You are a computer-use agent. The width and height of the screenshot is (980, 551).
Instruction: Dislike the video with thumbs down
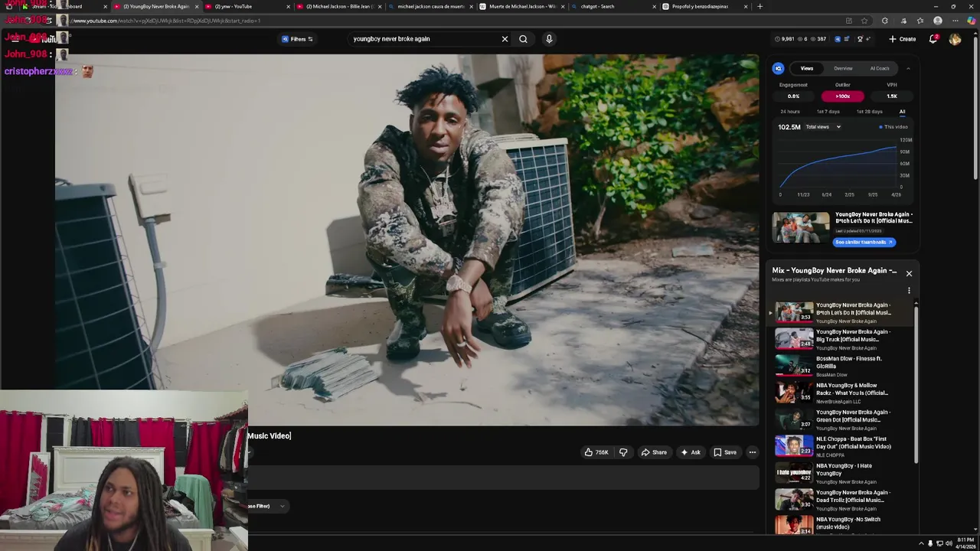pos(623,452)
